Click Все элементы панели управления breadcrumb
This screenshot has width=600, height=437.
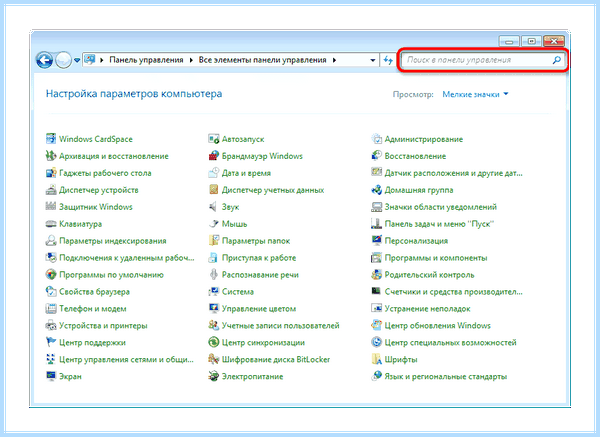pyautogui.click(x=262, y=60)
